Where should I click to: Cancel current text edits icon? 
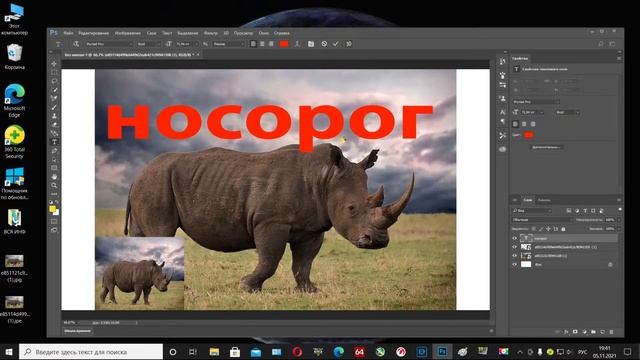coord(324,44)
